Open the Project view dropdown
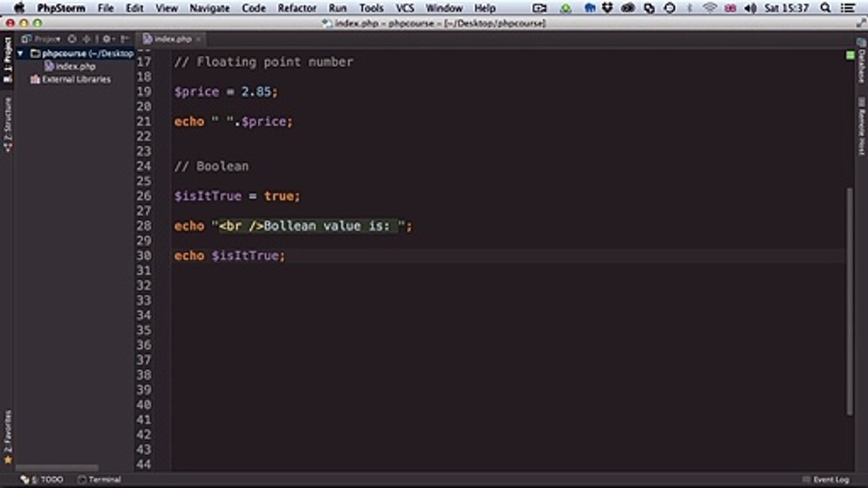Image resolution: width=868 pixels, height=488 pixels. pyautogui.click(x=41, y=39)
